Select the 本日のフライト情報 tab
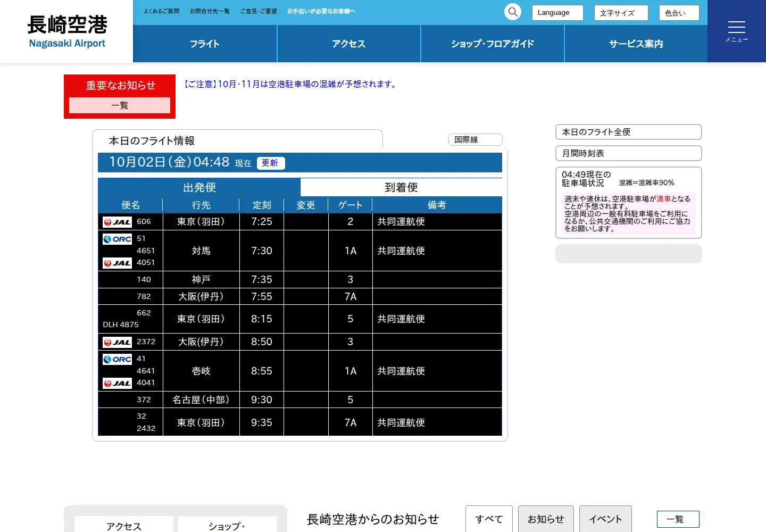This screenshot has width=766, height=532. (237, 140)
